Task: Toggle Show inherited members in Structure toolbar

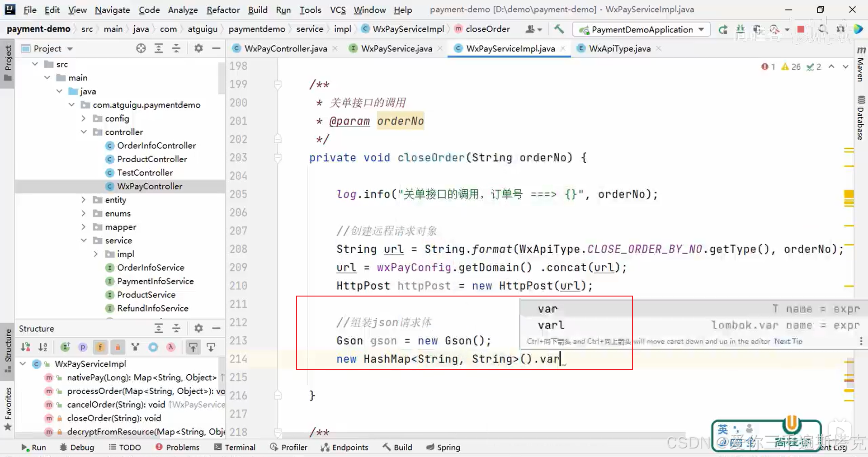Action: click(66, 347)
